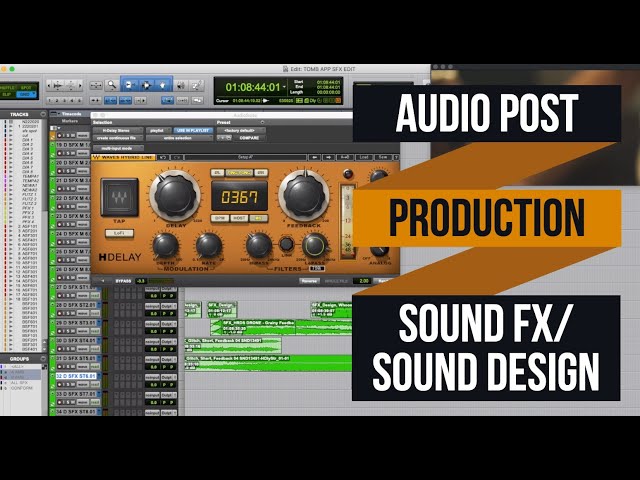640x480 pixels.
Task: Click record enable on 28 D SFX ST2.01
Action: click(x=60, y=313)
